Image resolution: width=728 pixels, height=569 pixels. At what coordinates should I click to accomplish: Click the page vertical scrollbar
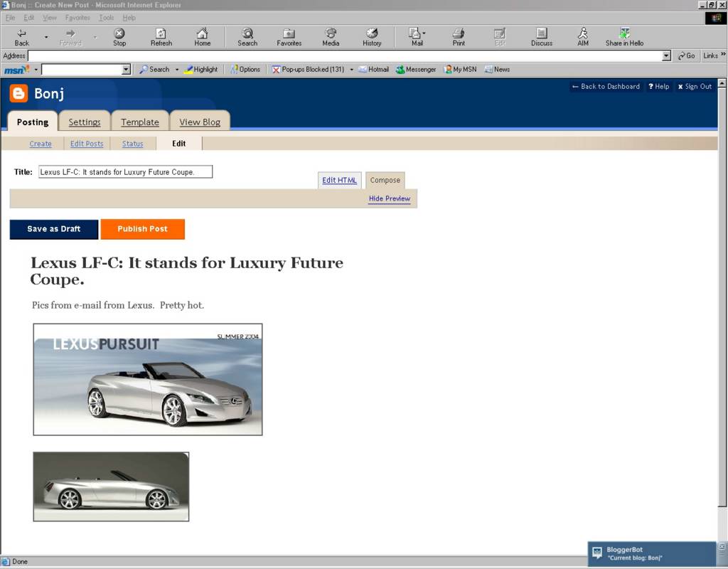[x=722, y=297]
